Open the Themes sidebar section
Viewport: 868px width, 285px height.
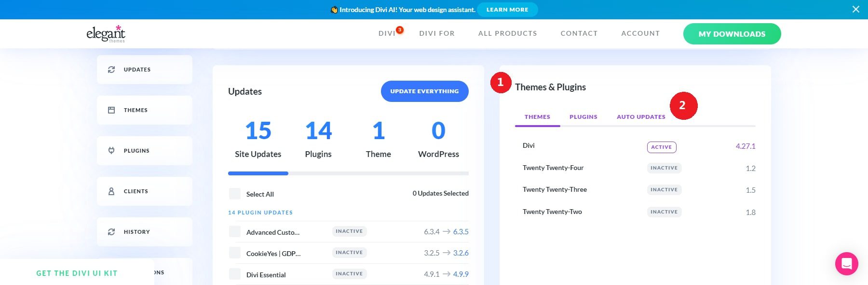pyautogui.click(x=145, y=110)
